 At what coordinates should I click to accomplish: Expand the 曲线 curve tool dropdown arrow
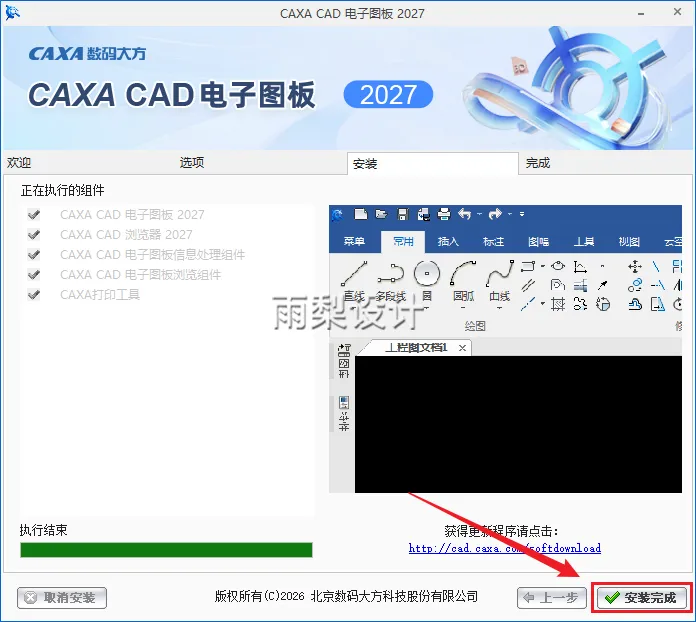(x=500, y=308)
